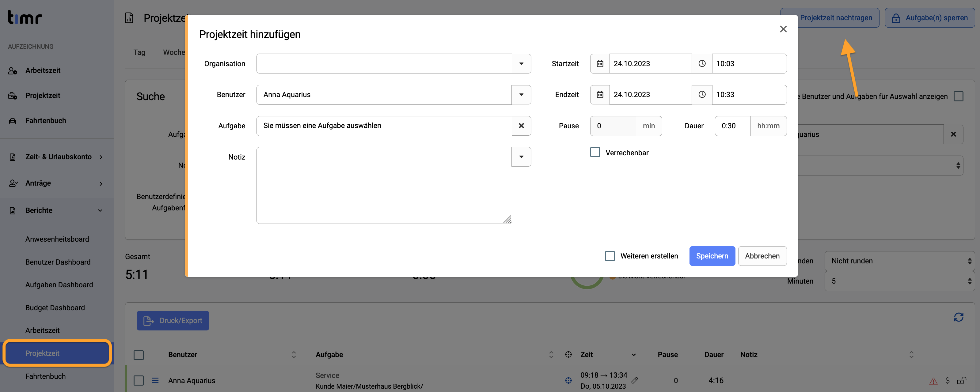The height and width of the screenshot is (392, 980).
Task: Open the Endzeit calendar date picker
Action: 600,95
